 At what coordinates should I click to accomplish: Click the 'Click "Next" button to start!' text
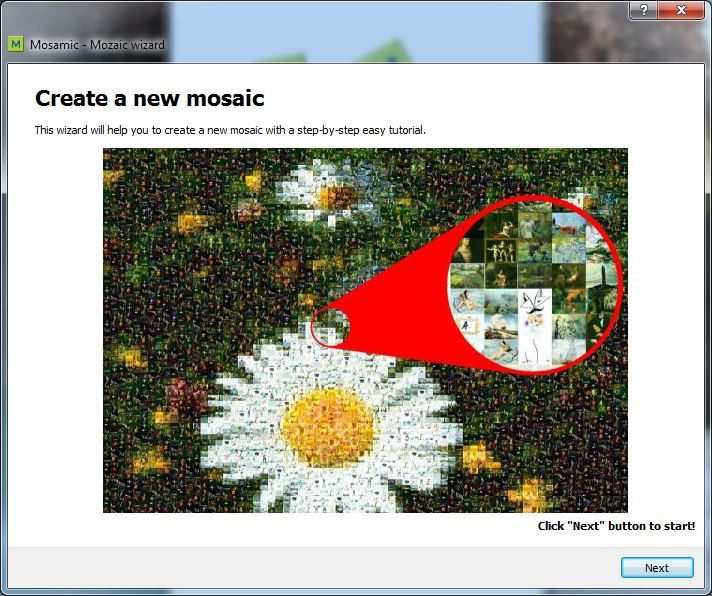coord(616,526)
